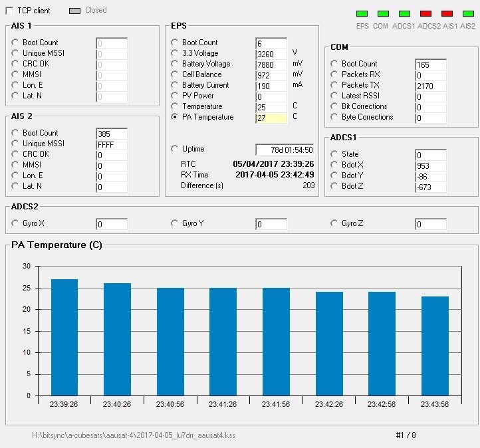The image size is (480, 448).
Task: Select COM Latest RSSI radio button
Action: click(x=334, y=96)
